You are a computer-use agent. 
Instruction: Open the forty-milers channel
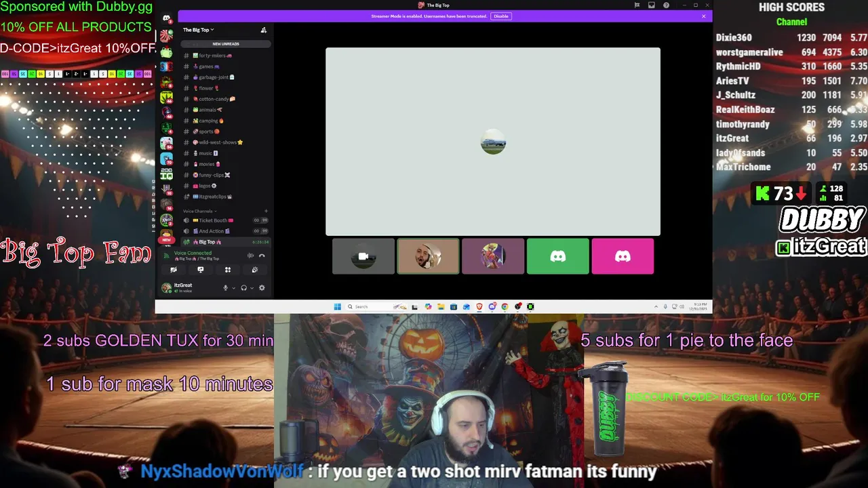point(226,56)
